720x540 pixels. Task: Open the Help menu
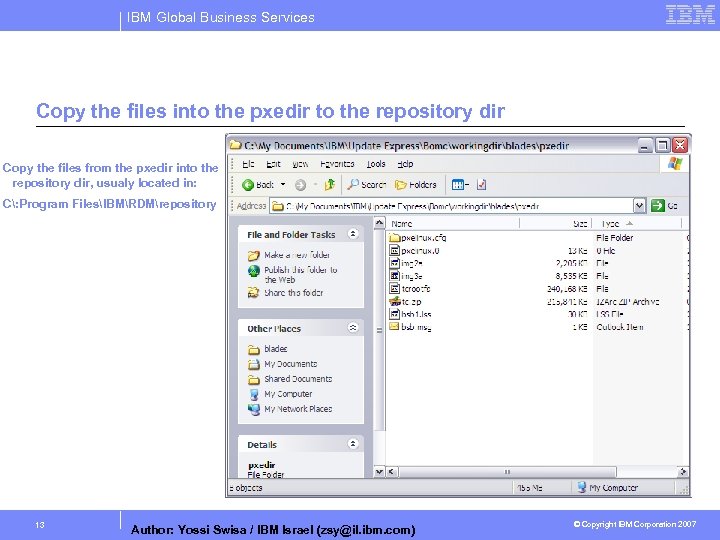pos(405,164)
